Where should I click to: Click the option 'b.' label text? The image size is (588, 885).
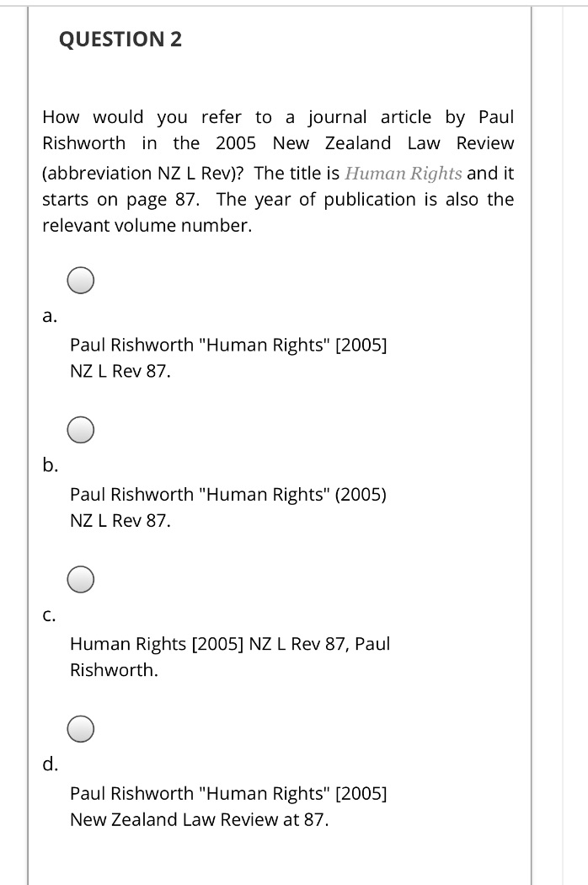[49, 464]
